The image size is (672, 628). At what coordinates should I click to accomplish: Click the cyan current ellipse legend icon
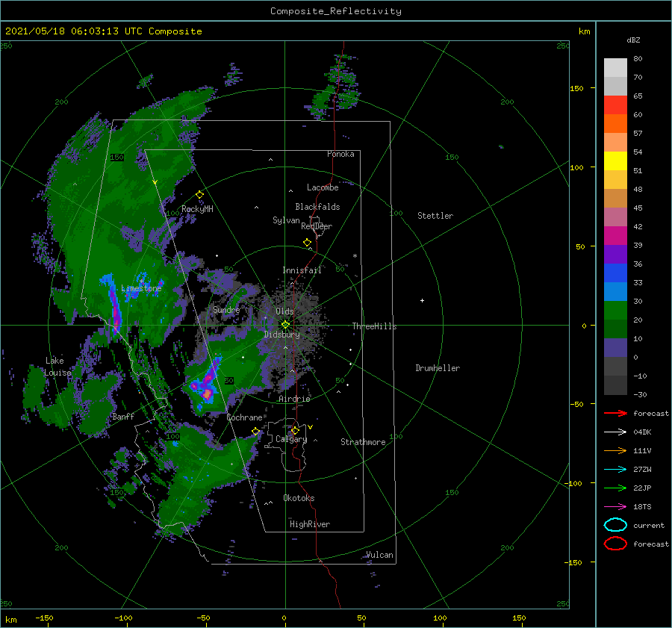615,525
